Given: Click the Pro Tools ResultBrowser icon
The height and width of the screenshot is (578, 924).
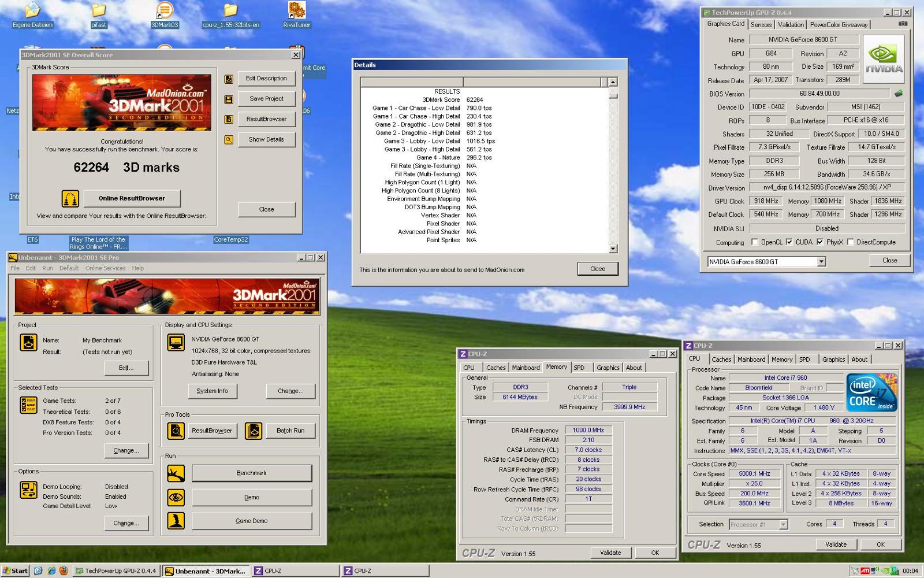Looking at the screenshot, I should 176,431.
